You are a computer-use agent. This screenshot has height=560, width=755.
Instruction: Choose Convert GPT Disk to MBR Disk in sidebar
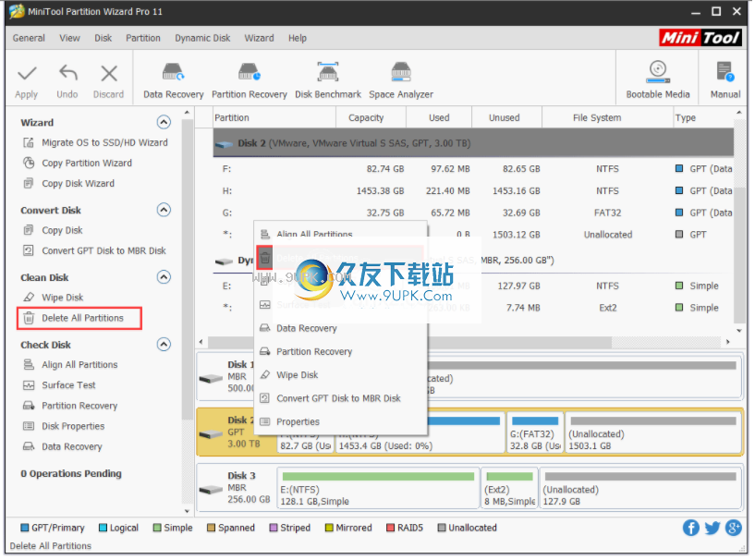[104, 250]
